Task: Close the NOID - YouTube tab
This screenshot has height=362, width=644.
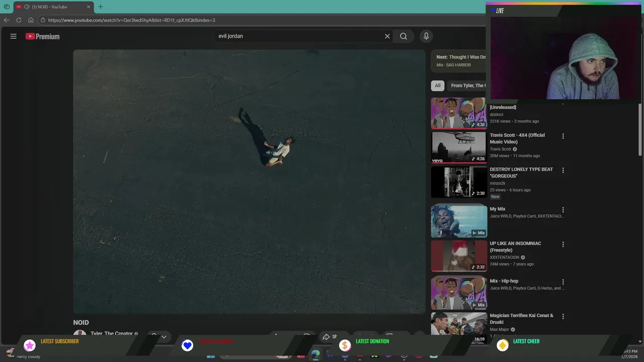Action: point(89,7)
